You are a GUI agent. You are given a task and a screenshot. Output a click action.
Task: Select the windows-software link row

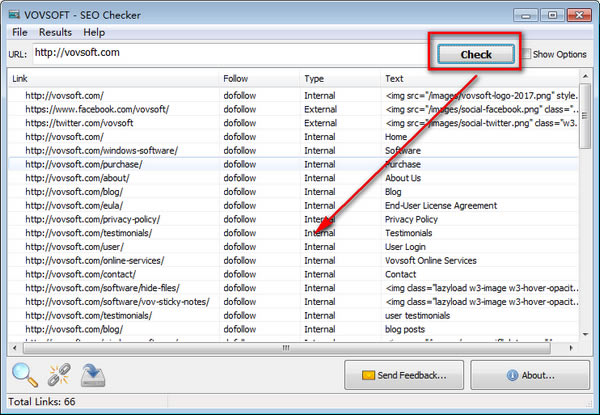pos(293,151)
